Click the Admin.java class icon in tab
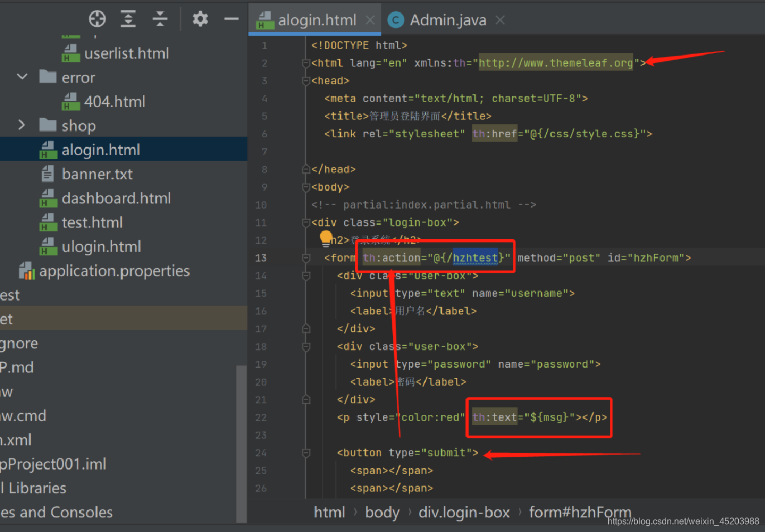This screenshot has height=532, width=765. [396, 20]
